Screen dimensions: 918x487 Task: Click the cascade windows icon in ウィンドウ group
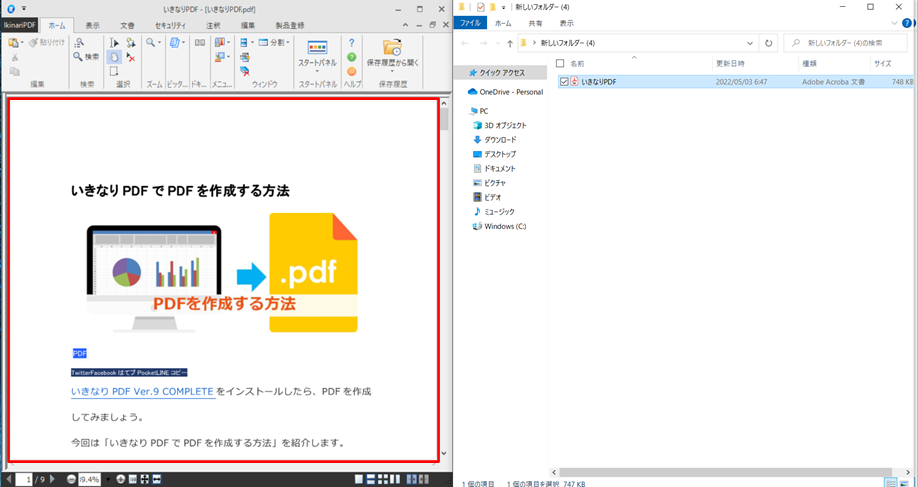[245, 57]
